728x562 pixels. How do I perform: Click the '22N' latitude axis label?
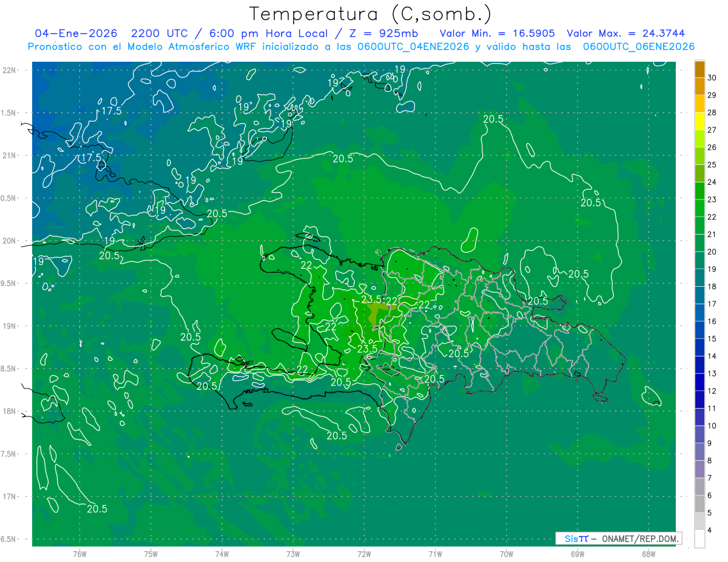click(x=9, y=70)
